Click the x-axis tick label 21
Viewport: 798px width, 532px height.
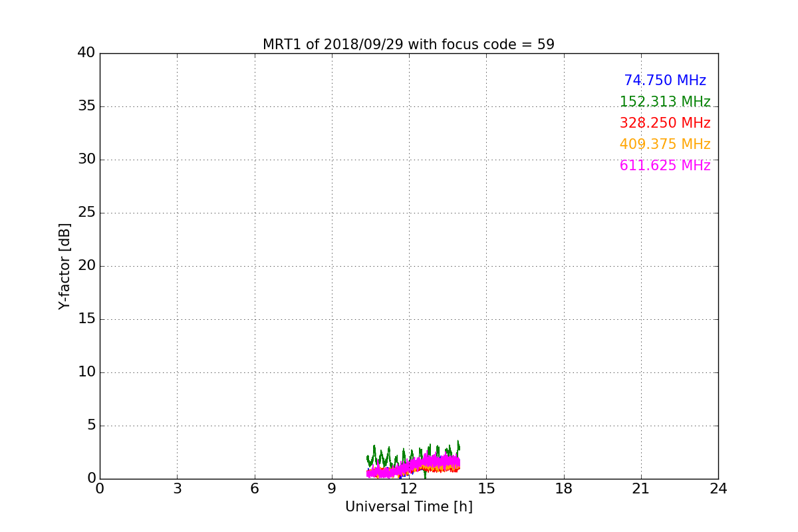[641, 489]
